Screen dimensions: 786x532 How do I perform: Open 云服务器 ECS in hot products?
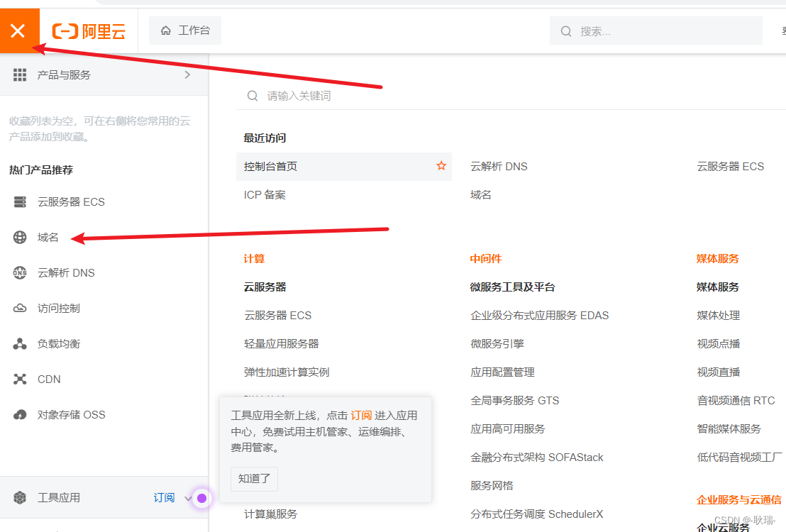click(71, 202)
